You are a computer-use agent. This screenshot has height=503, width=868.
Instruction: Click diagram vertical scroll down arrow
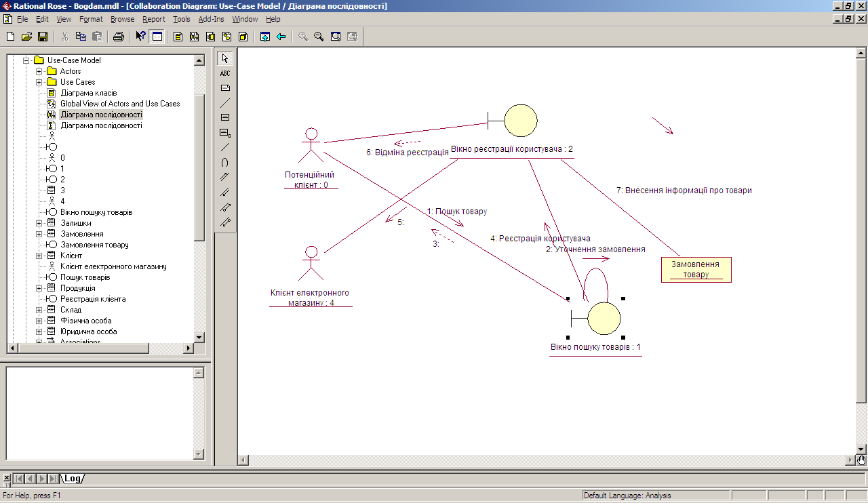click(861, 449)
